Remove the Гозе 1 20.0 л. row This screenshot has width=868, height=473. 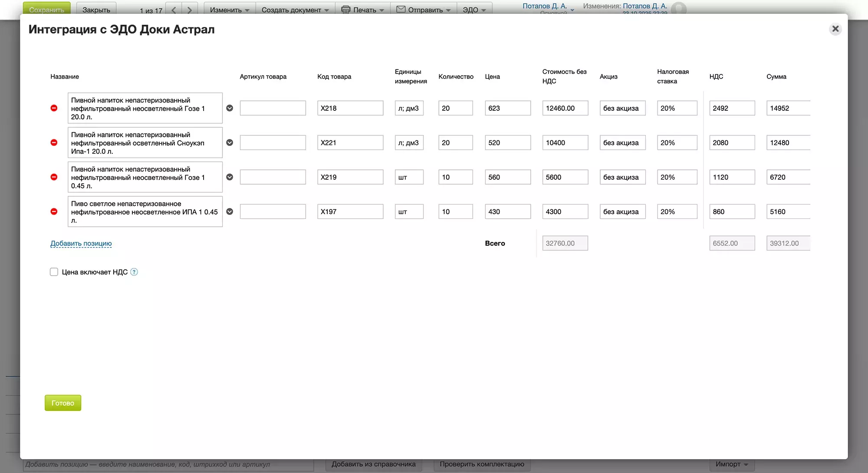pyautogui.click(x=54, y=108)
